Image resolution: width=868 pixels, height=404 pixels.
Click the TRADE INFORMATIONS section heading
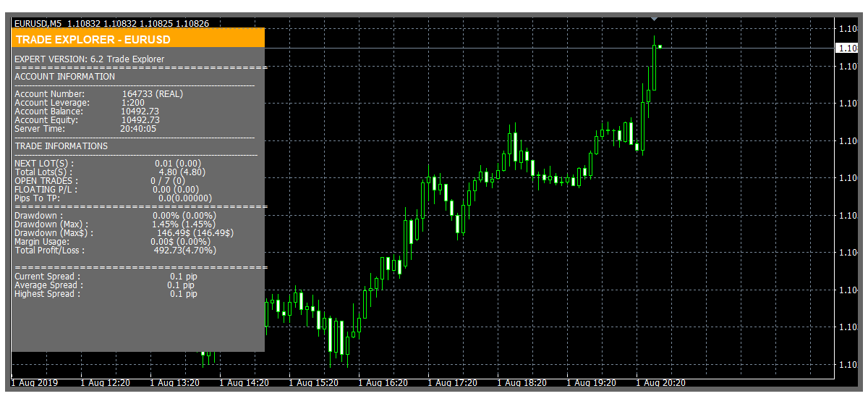61,146
